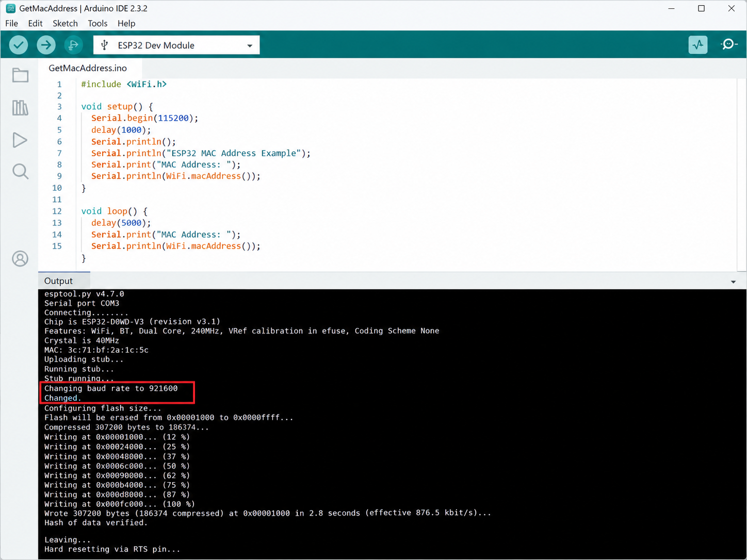Open the Search sidebar magnifier icon

pos(20,171)
